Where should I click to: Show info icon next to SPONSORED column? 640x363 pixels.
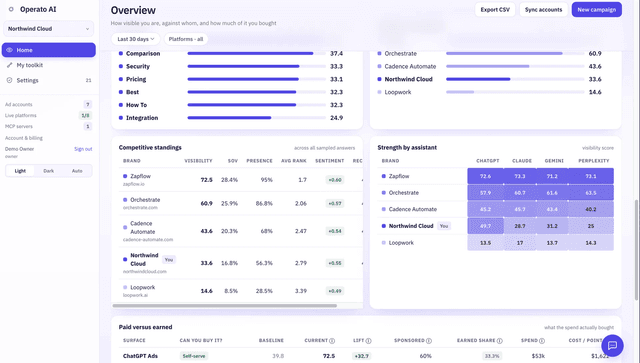pyautogui.click(x=429, y=341)
